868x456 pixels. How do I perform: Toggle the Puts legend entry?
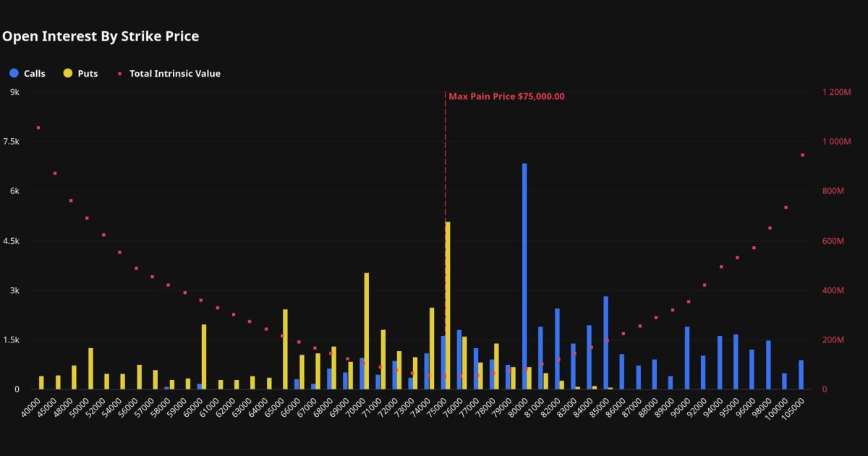click(x=81, y=73)
